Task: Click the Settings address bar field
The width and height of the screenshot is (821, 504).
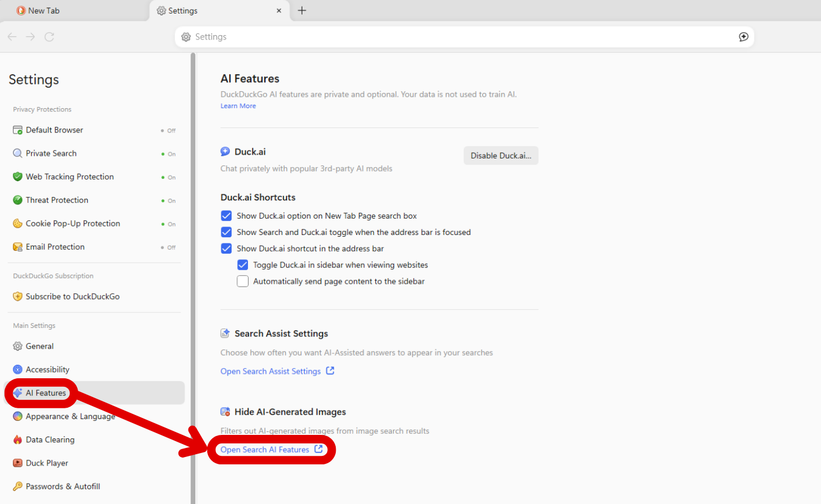Action: pos(453,37)
